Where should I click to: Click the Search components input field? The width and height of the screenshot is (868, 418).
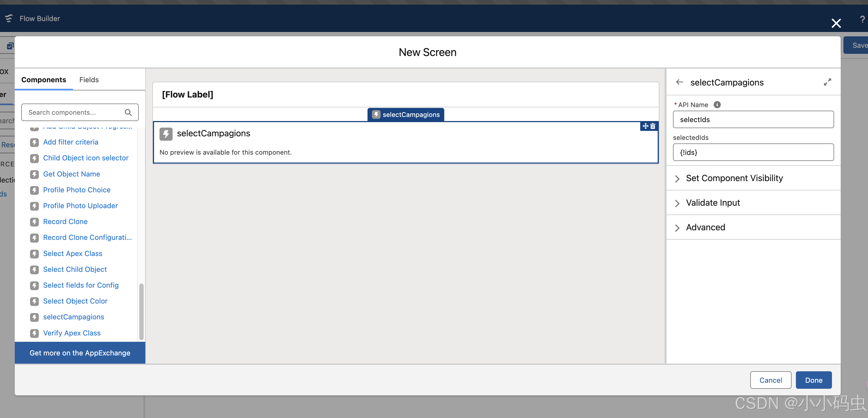80,112
